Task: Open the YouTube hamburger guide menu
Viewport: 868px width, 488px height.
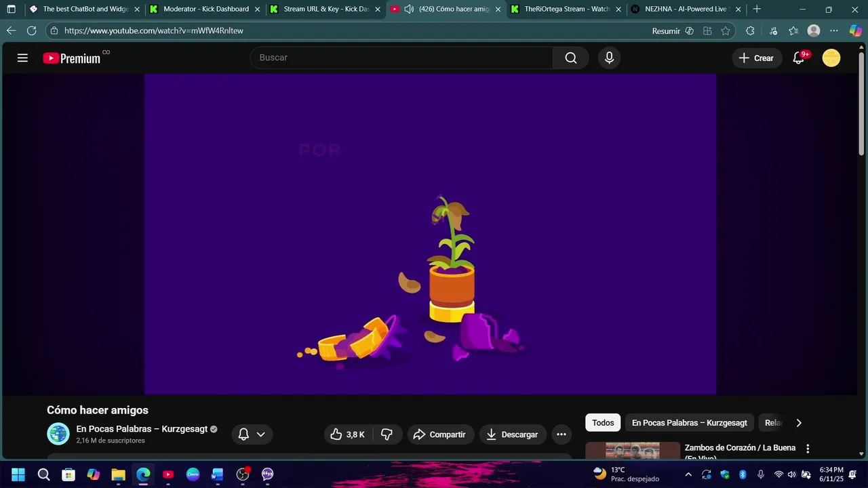Action: pos(22,58)
